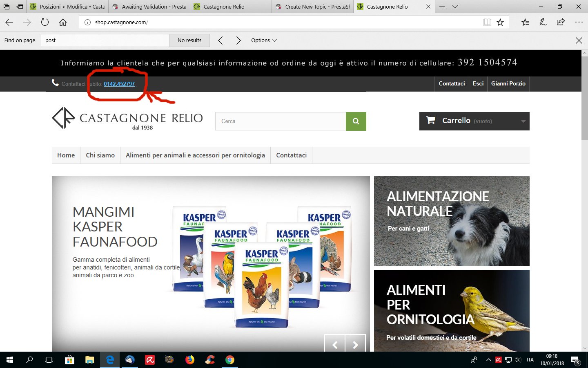Click the Cerca search field
The image size is (588, 368).
(281, 121)
